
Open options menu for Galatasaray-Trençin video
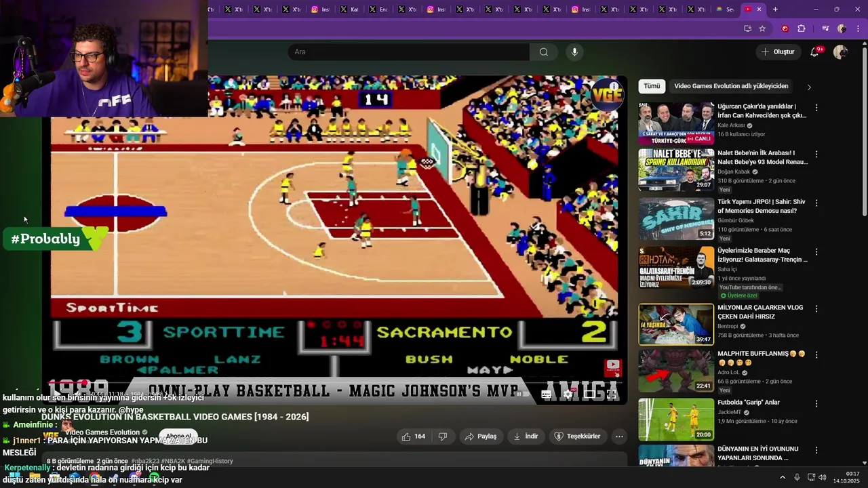point(816,251)
